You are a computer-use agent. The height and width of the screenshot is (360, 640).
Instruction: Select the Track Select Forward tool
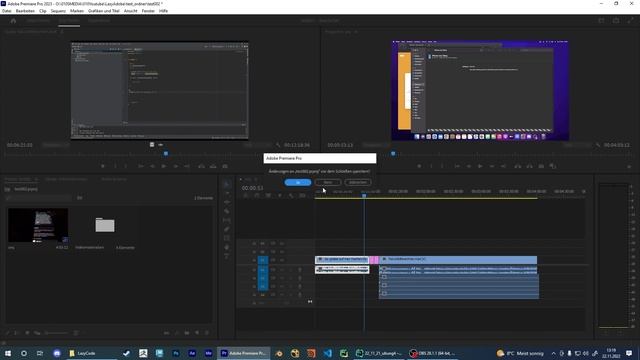coord(227,193)
